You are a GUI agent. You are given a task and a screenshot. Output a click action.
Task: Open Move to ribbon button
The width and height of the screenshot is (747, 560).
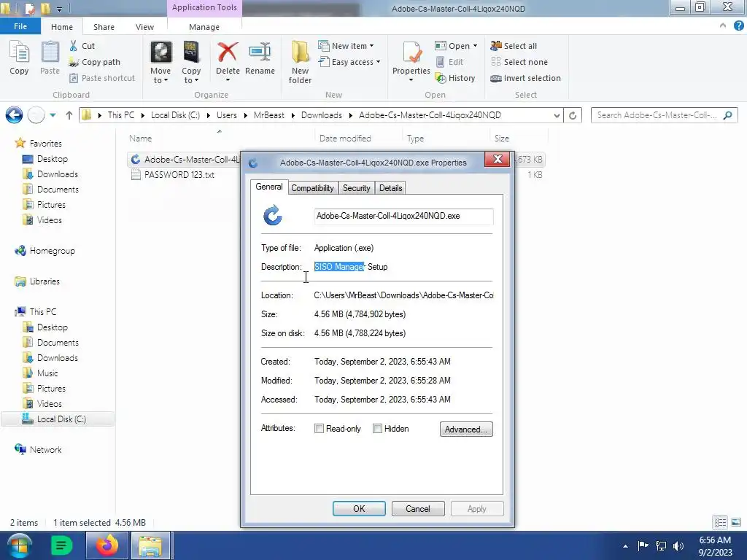click(x=160, y=63)
